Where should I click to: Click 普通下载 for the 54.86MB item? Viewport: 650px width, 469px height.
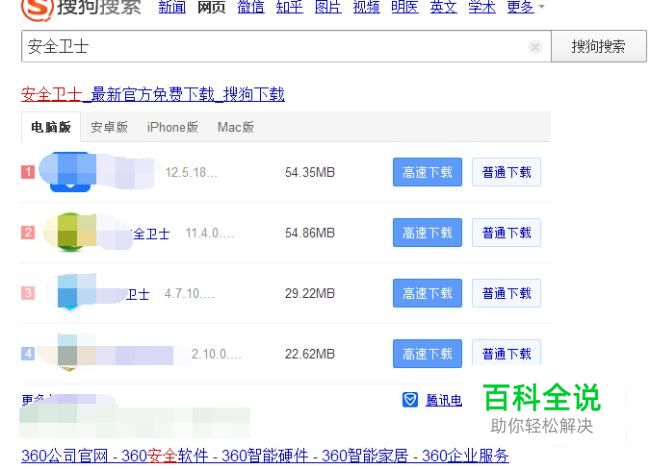pos(507,233)
